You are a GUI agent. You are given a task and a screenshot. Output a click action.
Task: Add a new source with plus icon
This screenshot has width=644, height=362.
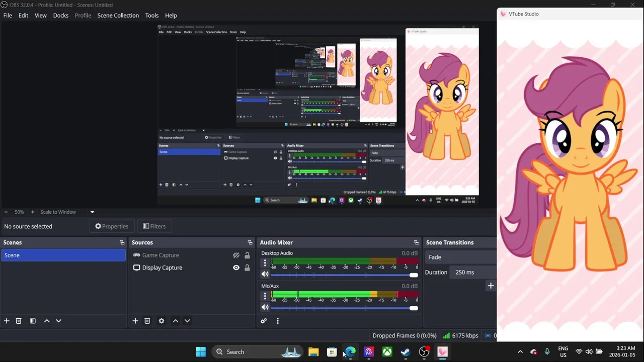(135, 321)
